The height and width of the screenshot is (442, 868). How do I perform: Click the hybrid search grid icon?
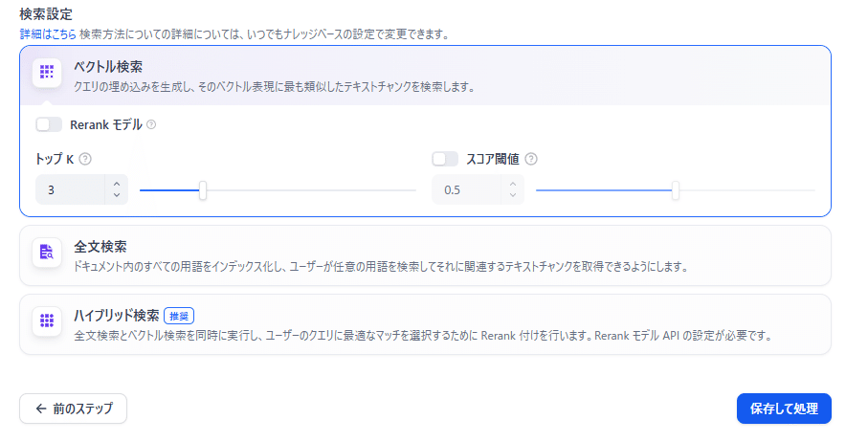(47, 320)
